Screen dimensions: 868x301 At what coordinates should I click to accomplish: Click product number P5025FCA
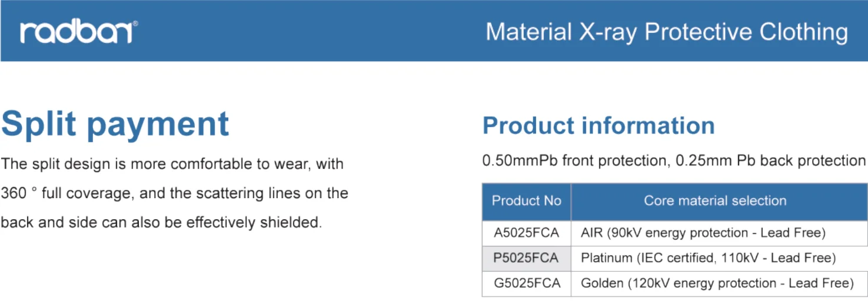[x=526, y=257]
